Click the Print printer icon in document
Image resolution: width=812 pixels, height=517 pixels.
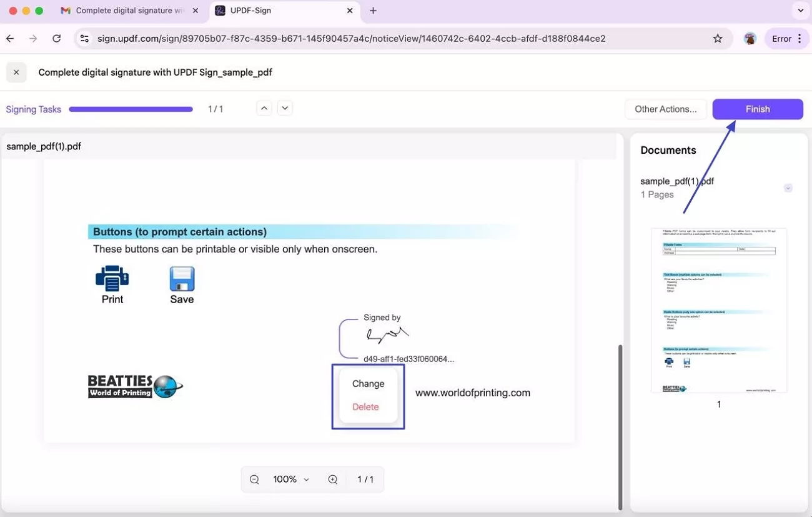coord(112,279)
